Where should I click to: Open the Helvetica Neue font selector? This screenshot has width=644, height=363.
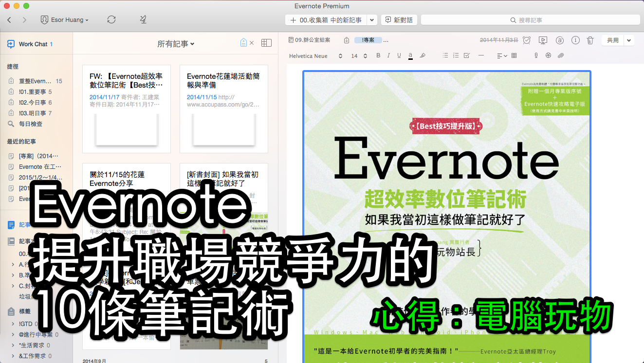[x=315, y=56]
